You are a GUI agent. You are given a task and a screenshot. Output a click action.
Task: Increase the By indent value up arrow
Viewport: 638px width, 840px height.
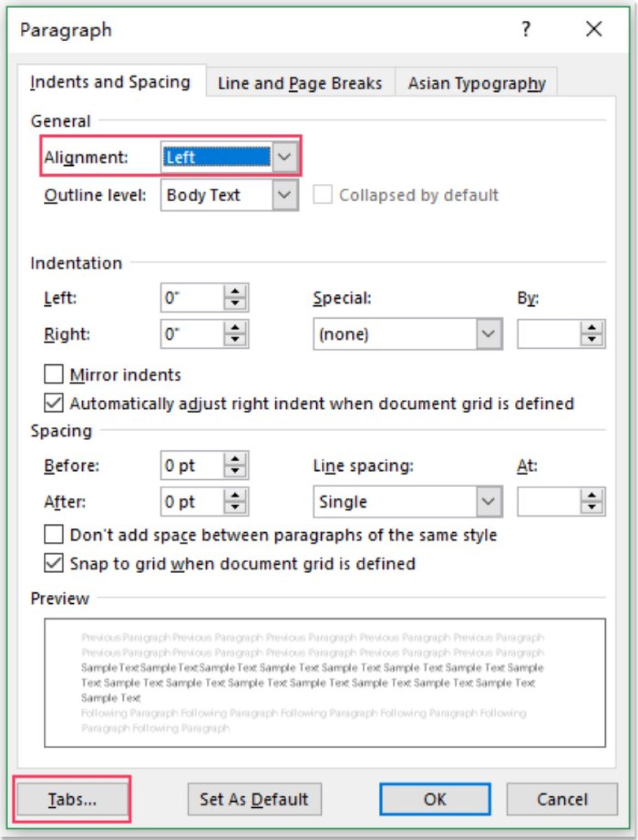click(591, 328)
